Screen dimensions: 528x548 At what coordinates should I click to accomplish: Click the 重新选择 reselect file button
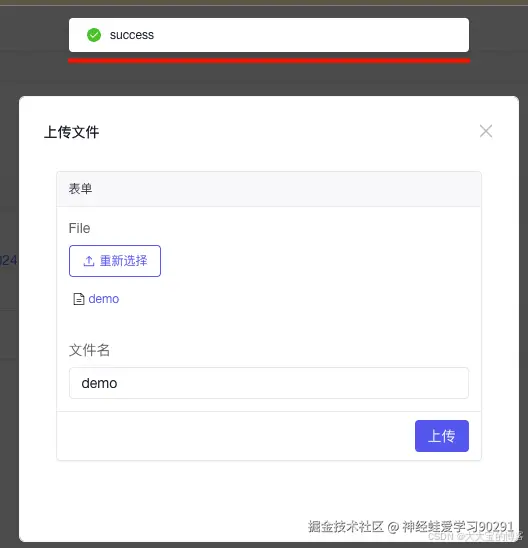115,261
